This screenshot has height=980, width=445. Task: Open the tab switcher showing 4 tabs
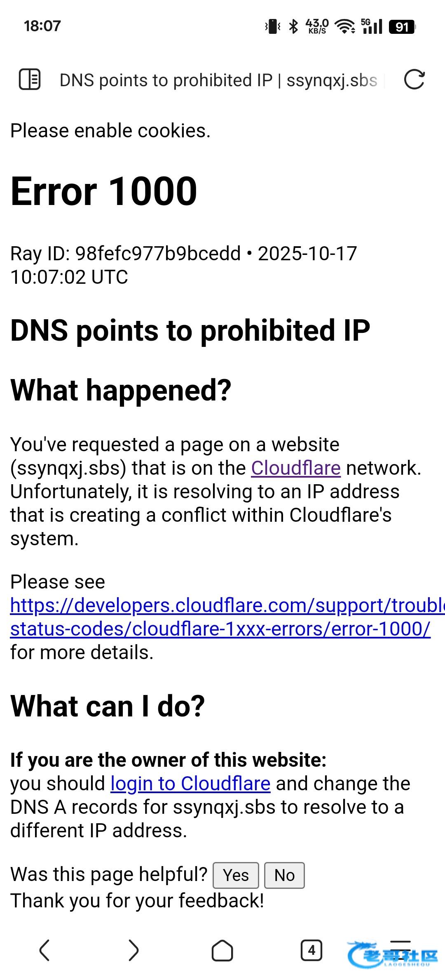coord(311,950)
